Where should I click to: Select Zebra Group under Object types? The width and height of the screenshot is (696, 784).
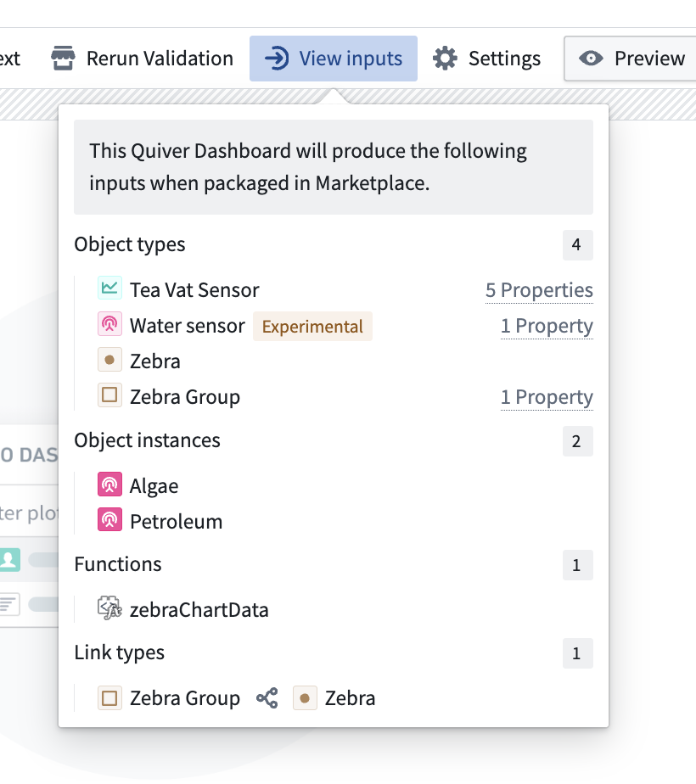[185, 397]
